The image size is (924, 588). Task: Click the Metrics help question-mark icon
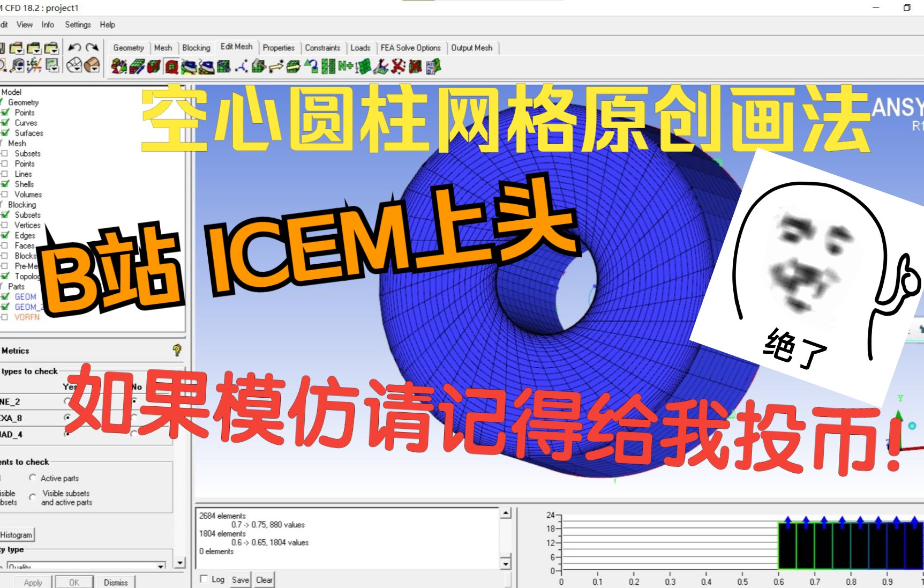pos(177,351)
